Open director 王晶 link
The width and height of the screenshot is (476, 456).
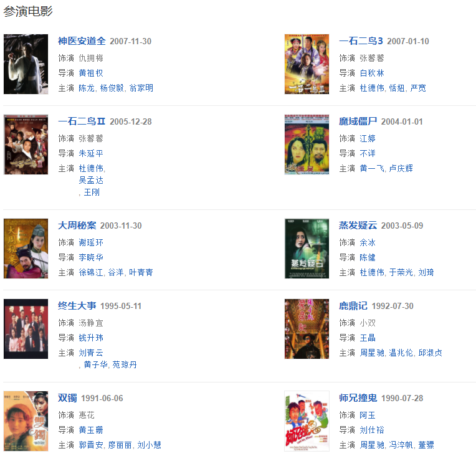[368, 338]
